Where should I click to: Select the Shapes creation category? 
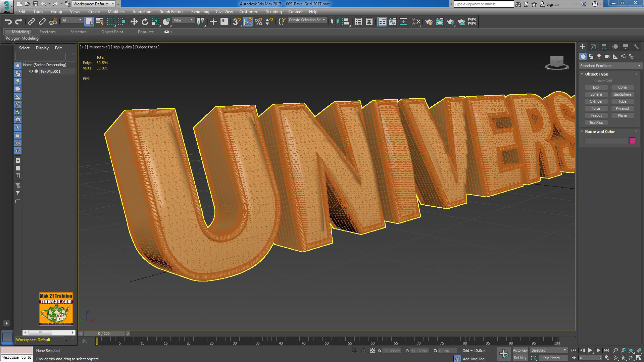591,56
